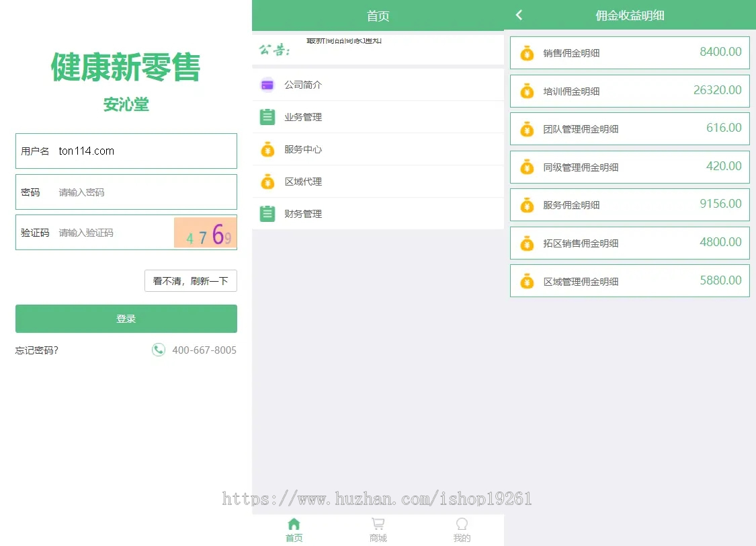The width and height of the screenshot is (756, 546).
Task: Switch to the 商城 bottom tab label
Action: coord(378,538)
